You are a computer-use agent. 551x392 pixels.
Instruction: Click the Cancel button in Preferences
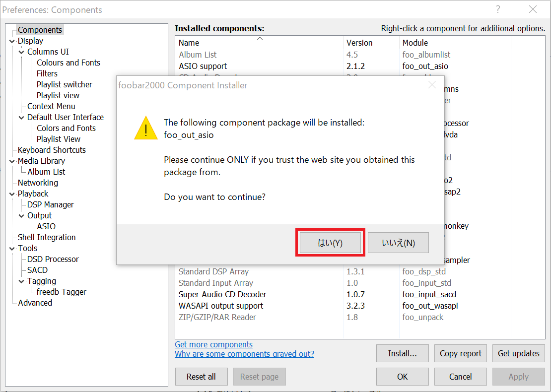click(460, 377)
